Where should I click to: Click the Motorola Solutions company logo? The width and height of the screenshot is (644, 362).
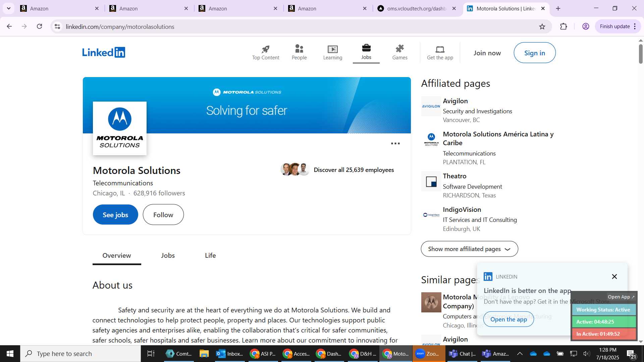(120, 128)
